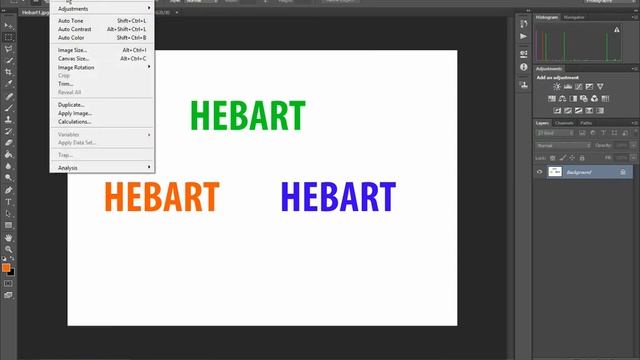Image resolution: width=640 pixels, height=360 pixels.
Task: Select the Zoom tool
Action: pos(8,249)
